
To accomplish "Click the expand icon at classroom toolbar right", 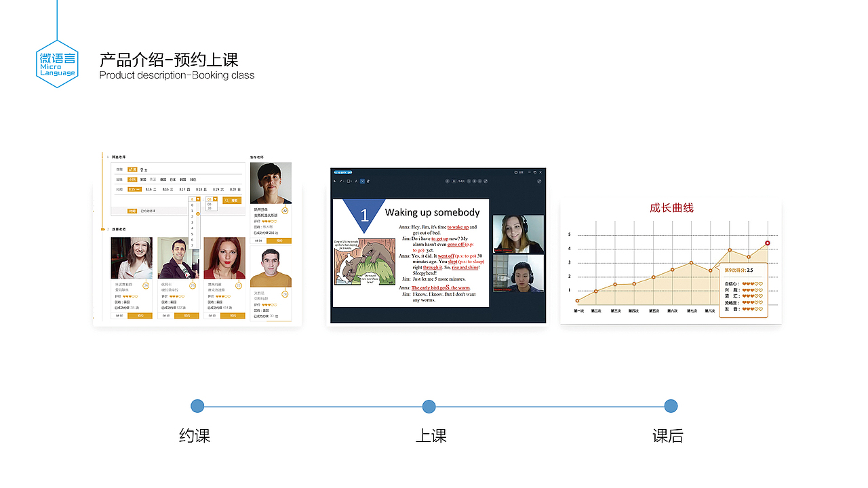I will pos(539,181).
